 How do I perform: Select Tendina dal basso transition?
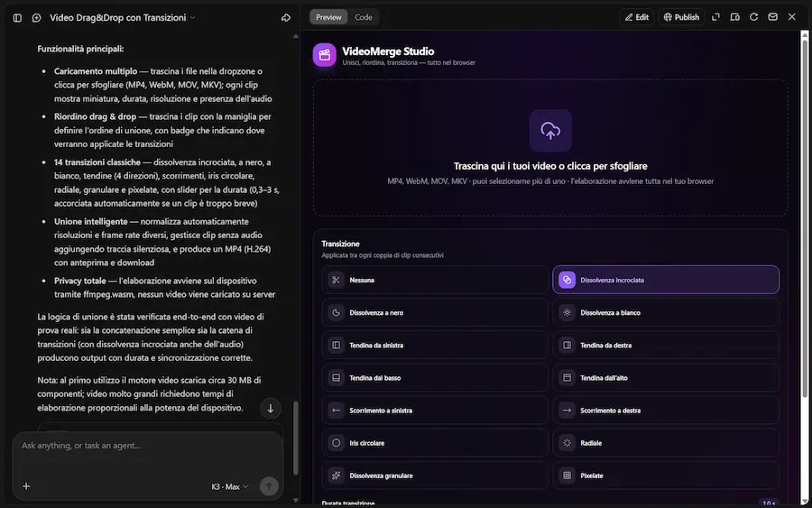pos(435,377)
